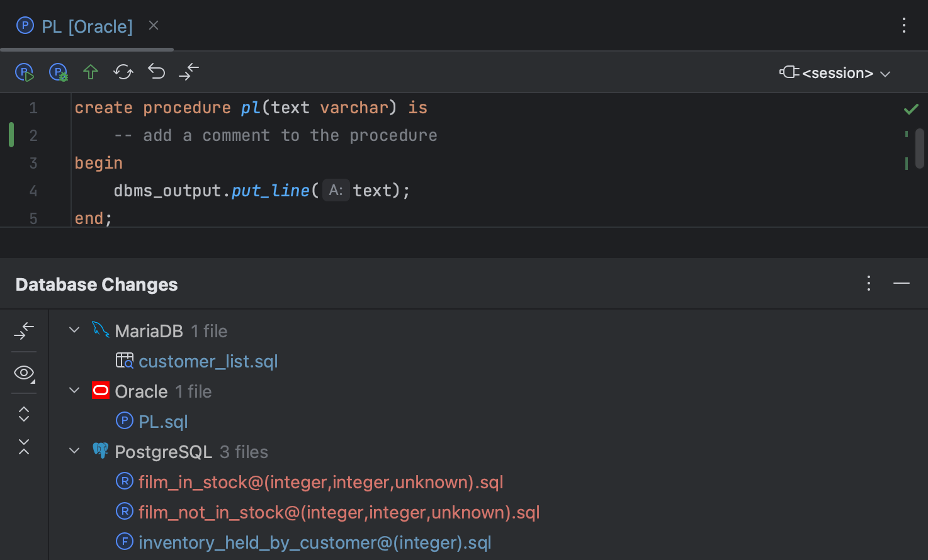Collapse all nodes in Database Changes
The width and height of the screenshot is (928, 560).
click(x=23, y=447)
